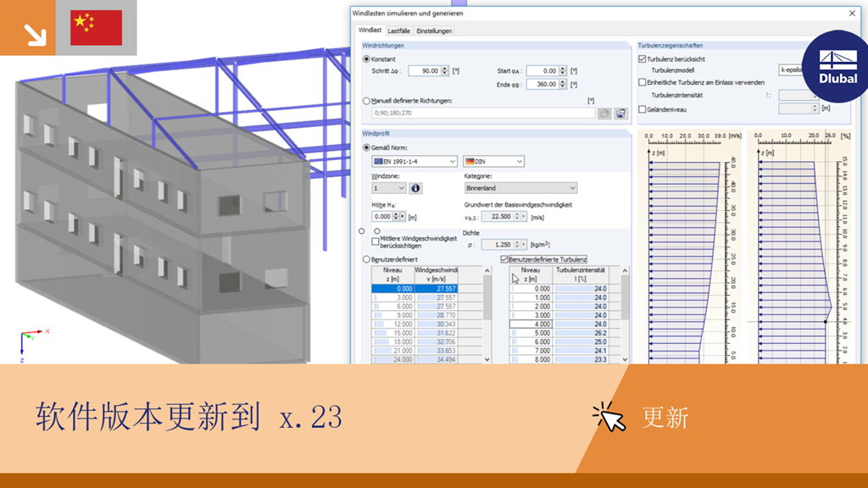Open the wind zone info button
This screenshot has width=868, height=488.
(x=415, y=188)
